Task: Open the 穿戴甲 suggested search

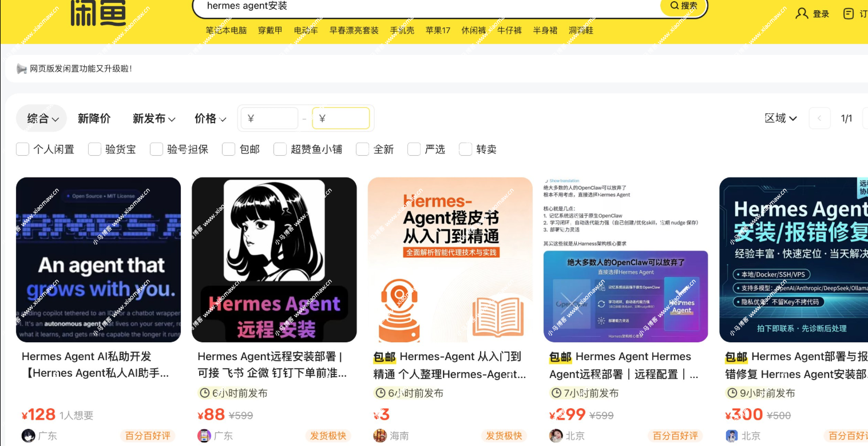Action: (270, 30)
